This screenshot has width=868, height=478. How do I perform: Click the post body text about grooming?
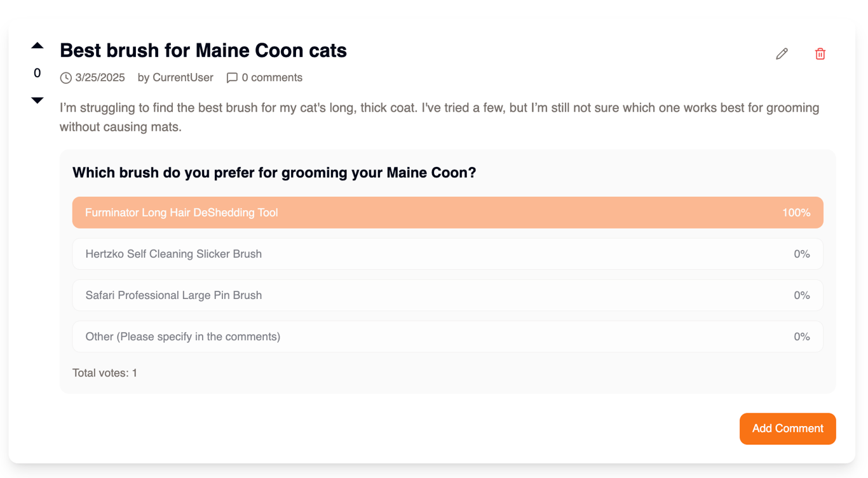coord(438,117)
